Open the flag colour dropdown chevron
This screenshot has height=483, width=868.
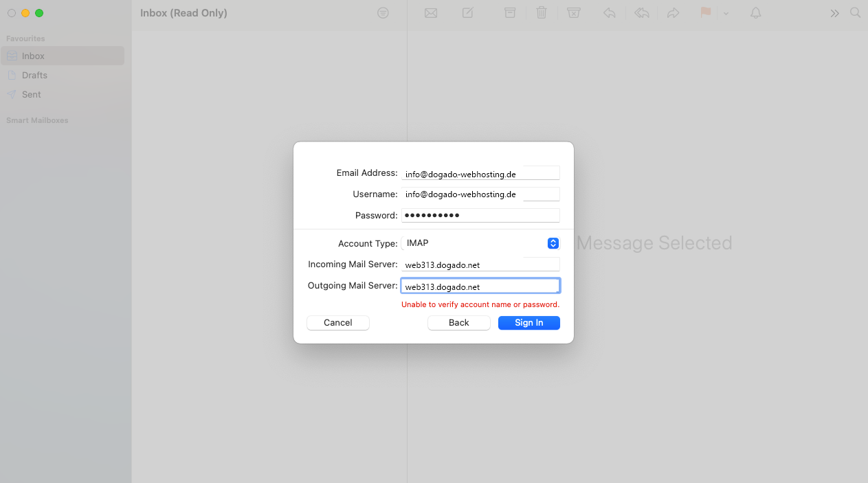click(726, 14)
